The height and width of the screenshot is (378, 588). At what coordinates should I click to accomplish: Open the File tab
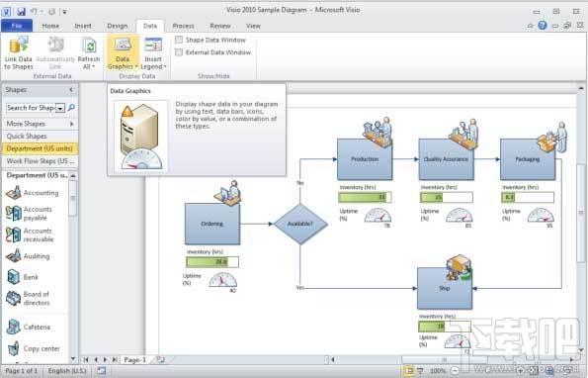point(17,26)
